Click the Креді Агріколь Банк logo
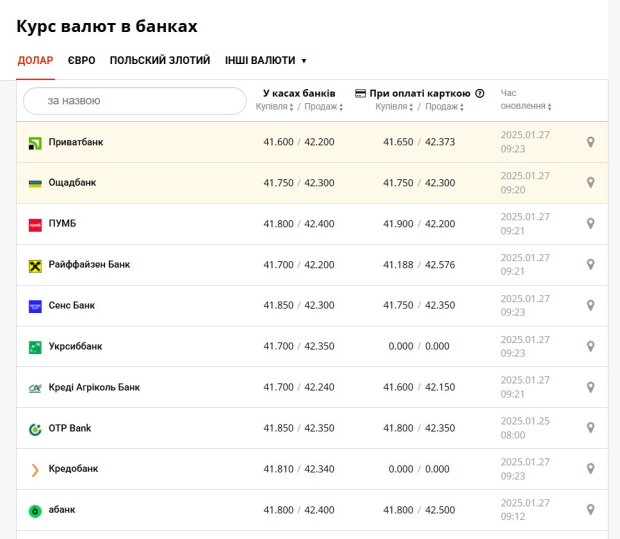Image resolution: width=620 pixels, height=539 pixels. click(35, 389)
